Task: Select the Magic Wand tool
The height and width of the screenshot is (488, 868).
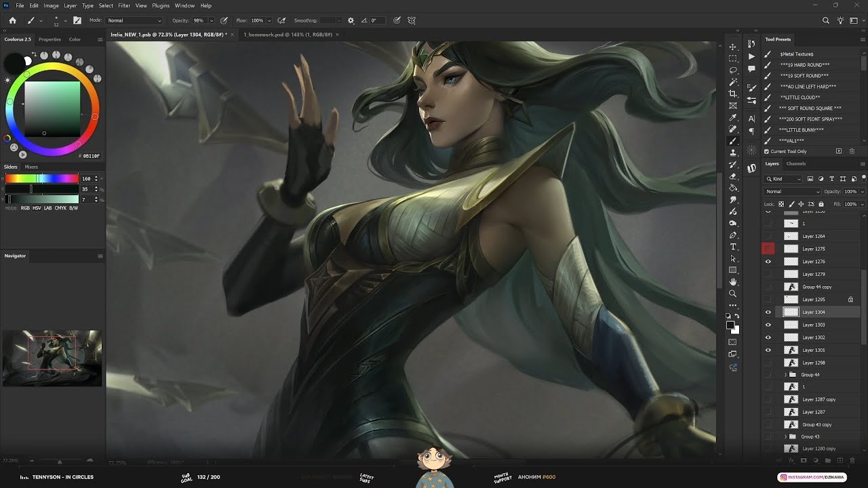Action: [732, 82]
